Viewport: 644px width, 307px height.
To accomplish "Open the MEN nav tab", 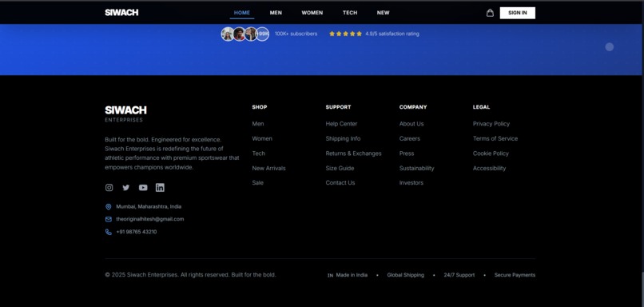I will pos(276,13).
